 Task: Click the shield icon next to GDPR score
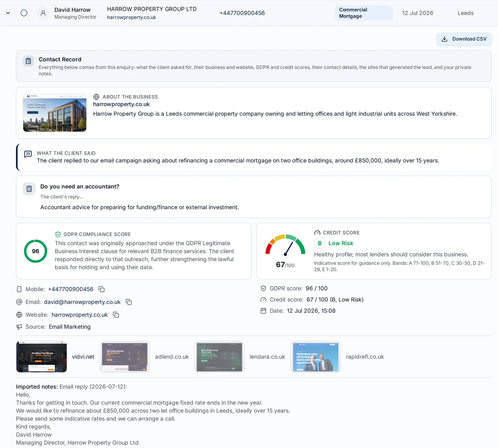[x=263, y=288]
